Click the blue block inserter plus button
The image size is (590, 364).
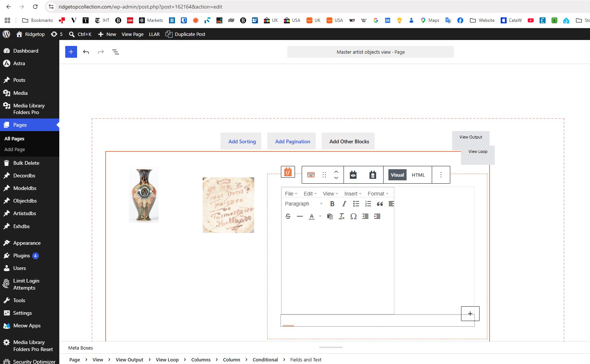(71, 52)
